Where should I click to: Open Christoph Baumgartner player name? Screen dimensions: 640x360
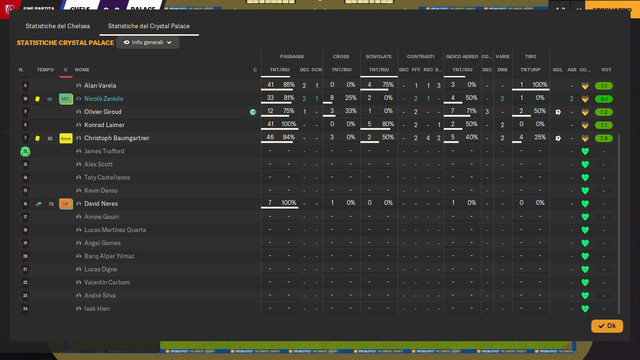[117, 138]
